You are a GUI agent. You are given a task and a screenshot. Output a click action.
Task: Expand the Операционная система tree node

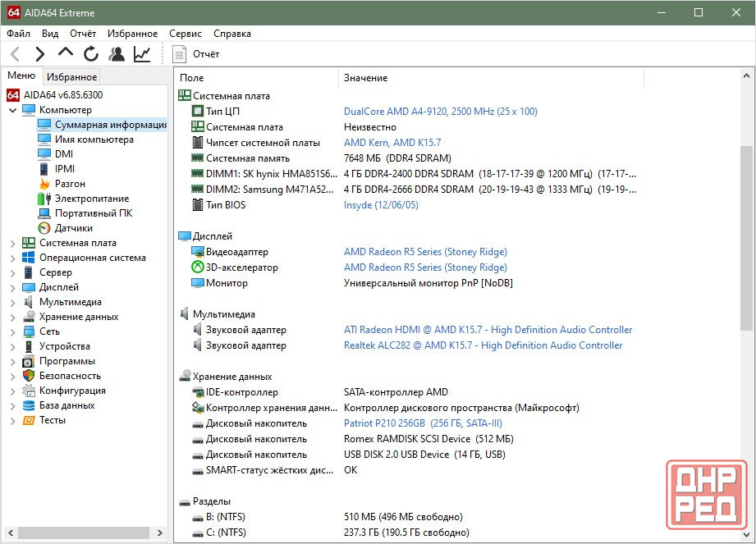(12, 258)
